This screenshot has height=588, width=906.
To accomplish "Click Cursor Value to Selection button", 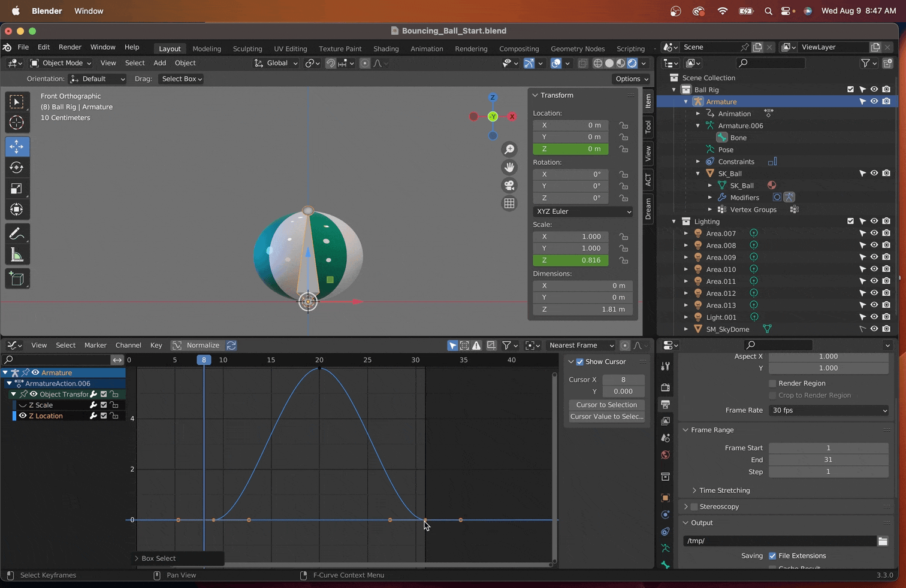I will pos(606,417).
